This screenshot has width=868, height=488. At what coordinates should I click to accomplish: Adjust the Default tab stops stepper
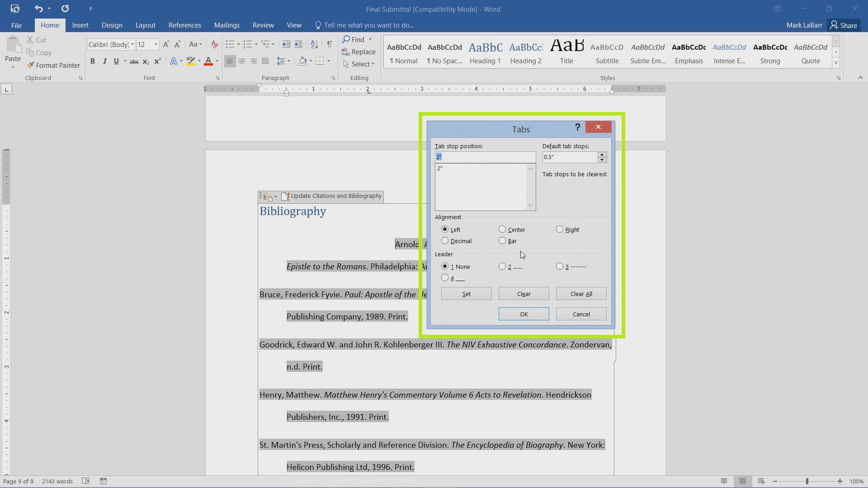pos(602,157)
